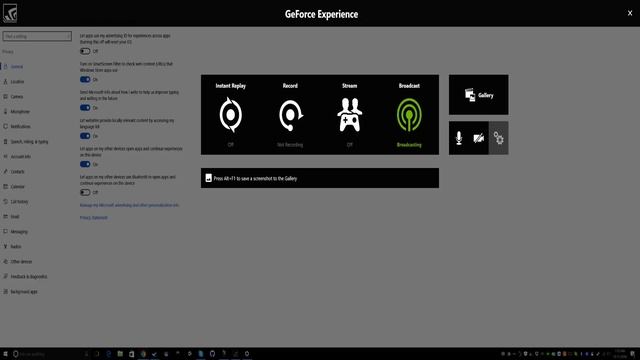640x360 pixels.
Task: Open the Windows Start menu
Action: click(5, 354)
